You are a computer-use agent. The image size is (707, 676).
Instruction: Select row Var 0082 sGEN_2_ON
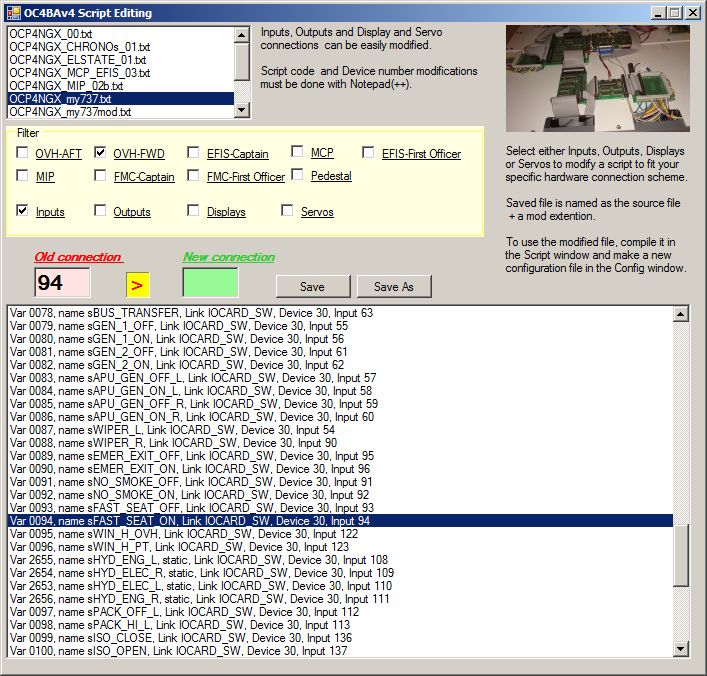point(340,365)
